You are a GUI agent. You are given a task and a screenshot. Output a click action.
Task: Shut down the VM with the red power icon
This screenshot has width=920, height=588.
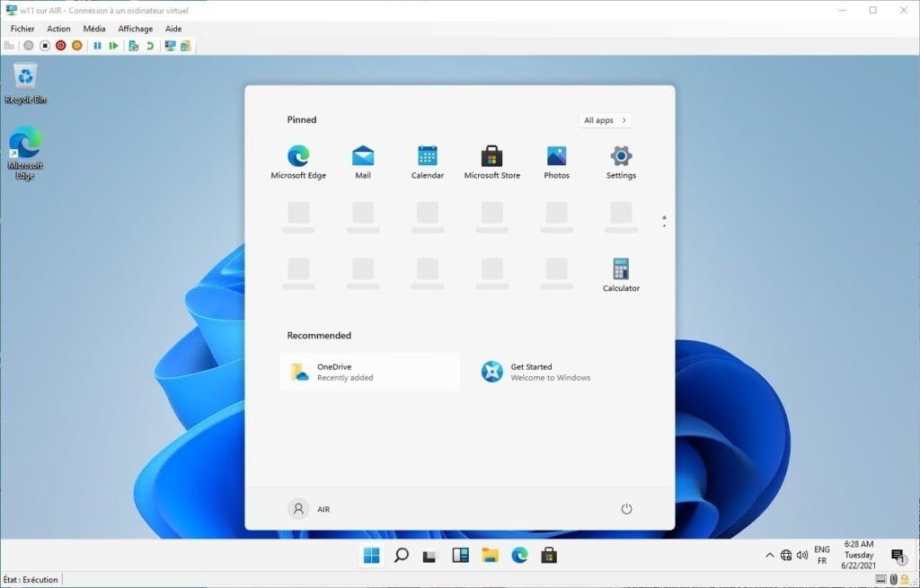[x=60, y=46]
